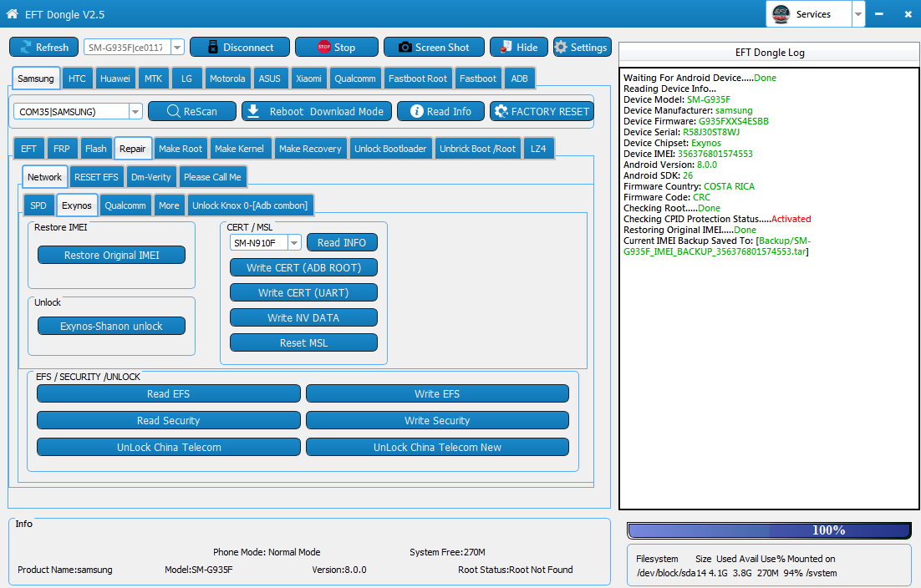Open Settings via gear icon
The width and height of the screenshot is (921, 588).
pos(561,48)
